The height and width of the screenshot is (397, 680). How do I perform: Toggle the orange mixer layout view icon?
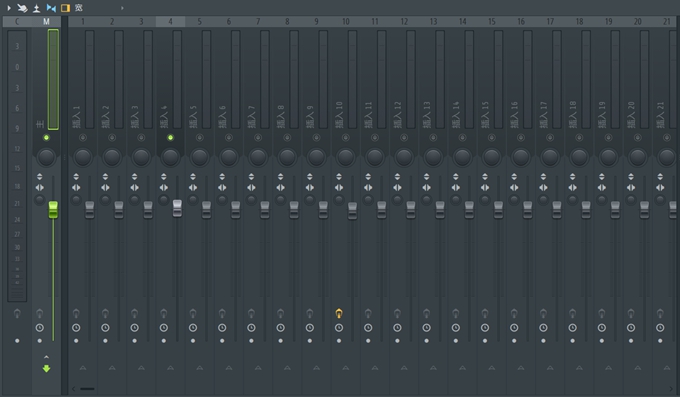coord(65,8)
